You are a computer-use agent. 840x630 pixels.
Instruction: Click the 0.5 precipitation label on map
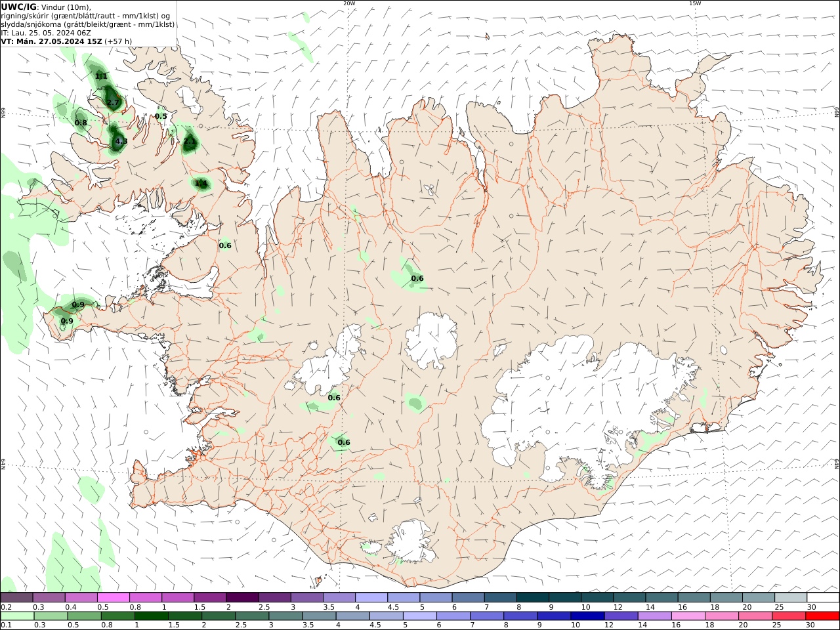pyautogui.click(x=161, y=116)
